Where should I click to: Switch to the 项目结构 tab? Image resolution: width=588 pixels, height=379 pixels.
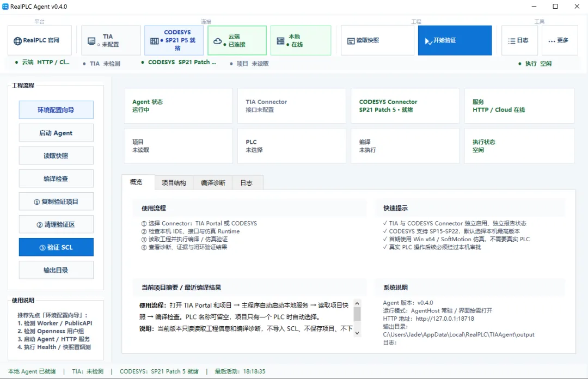click(174, 183)
